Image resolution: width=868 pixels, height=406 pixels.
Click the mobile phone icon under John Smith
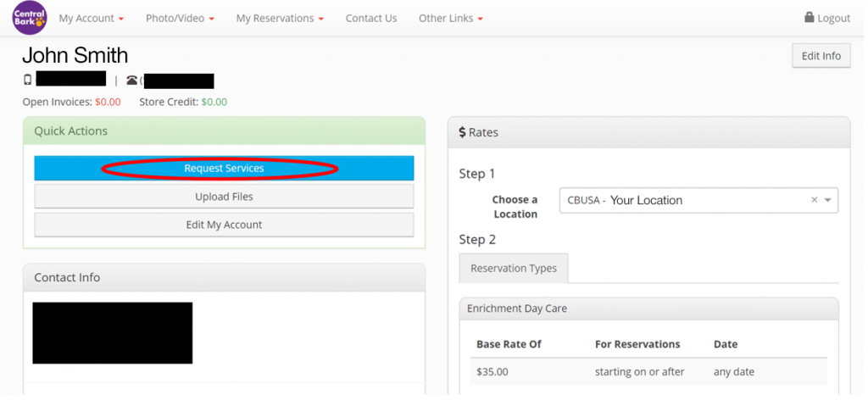[28, 80]
